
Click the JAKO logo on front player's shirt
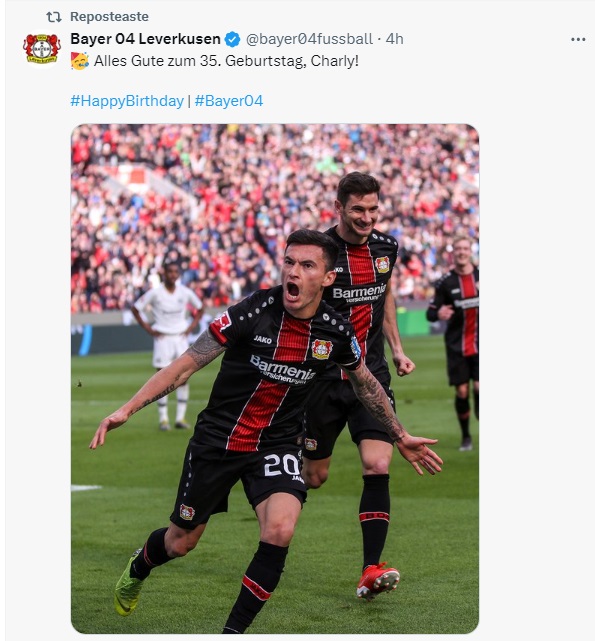(263, 339)
